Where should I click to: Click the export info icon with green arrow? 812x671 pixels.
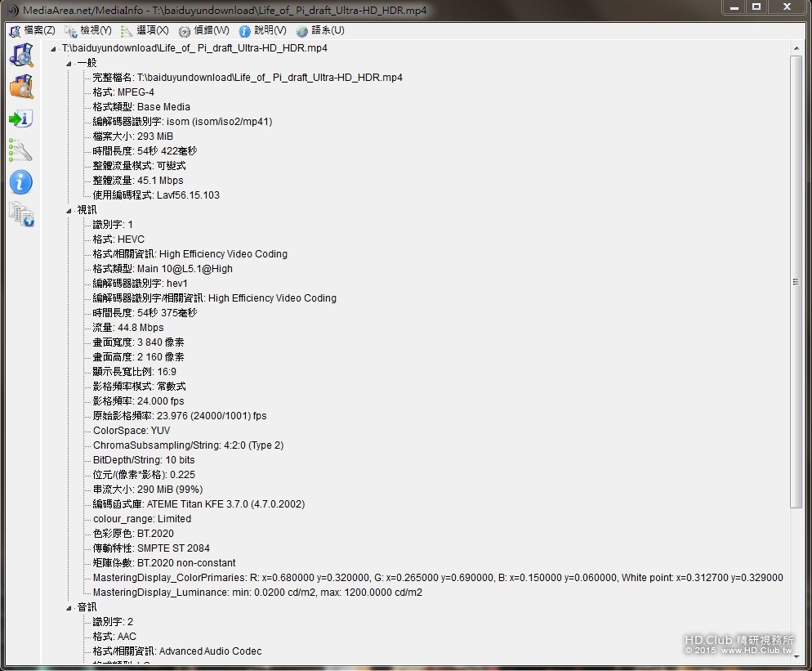tap(21, 119)
